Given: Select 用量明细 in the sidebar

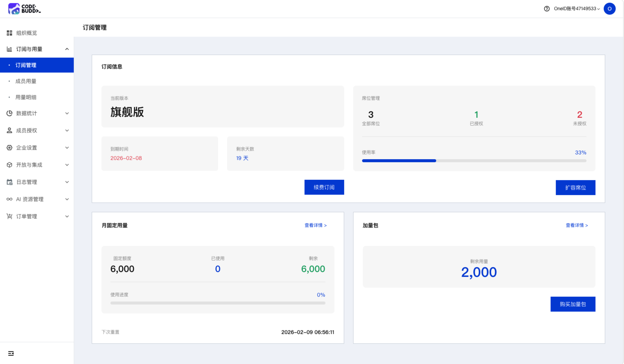Looking at the screenshot, I should click(x=26, y=97).
